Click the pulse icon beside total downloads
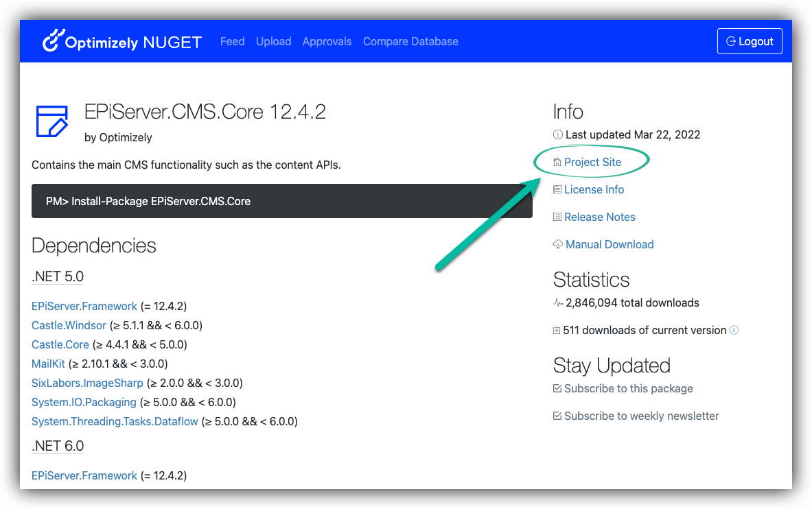Screen dimensions: 812x509 558,303
